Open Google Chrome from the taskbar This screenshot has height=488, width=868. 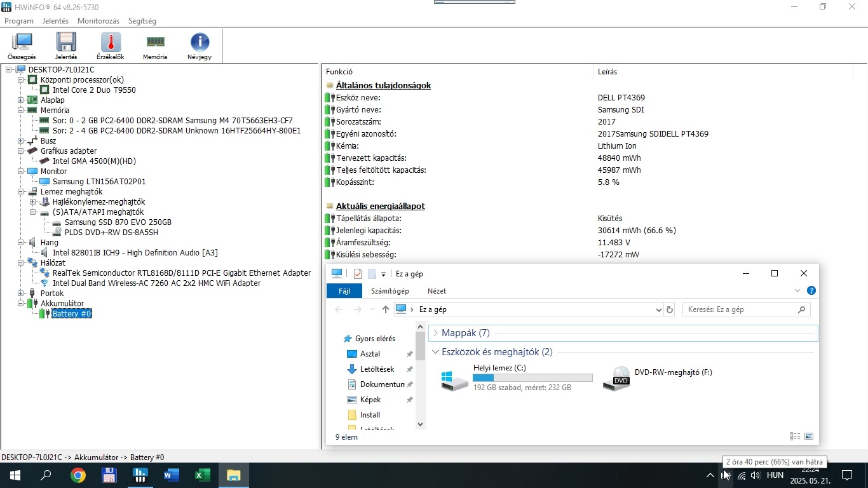click(78, 475)
